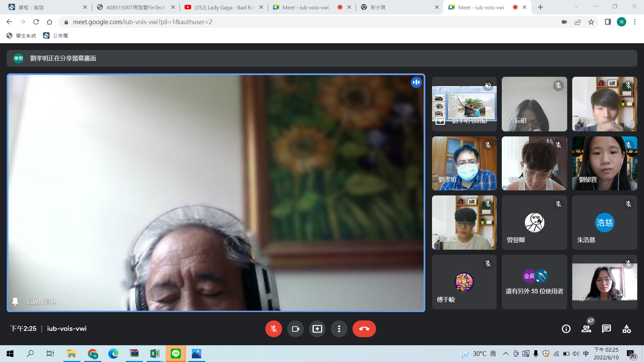Unpin the main video via pin icon

15,301
